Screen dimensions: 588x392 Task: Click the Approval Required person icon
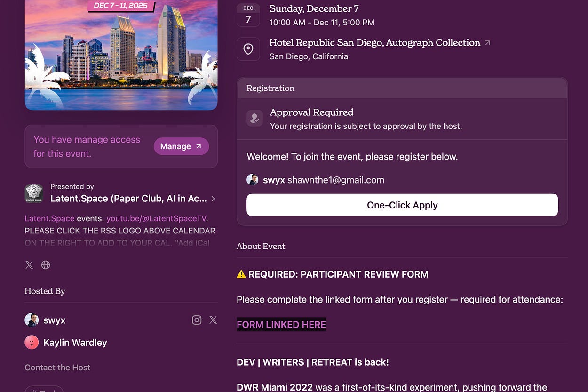point(254,118)
